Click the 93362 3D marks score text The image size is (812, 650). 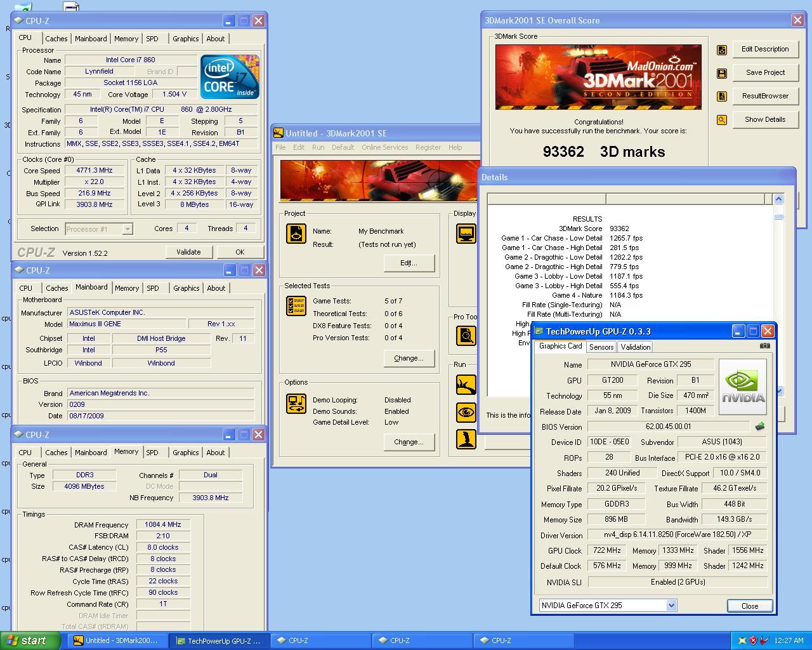coord(604,152)
